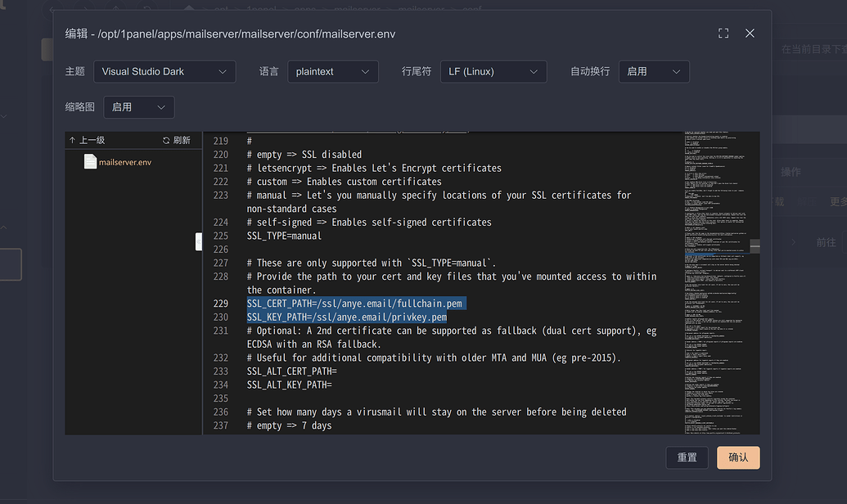Open the 语言 language dropdown set to plaintext

pyautogui.click(x=332, y=71)
